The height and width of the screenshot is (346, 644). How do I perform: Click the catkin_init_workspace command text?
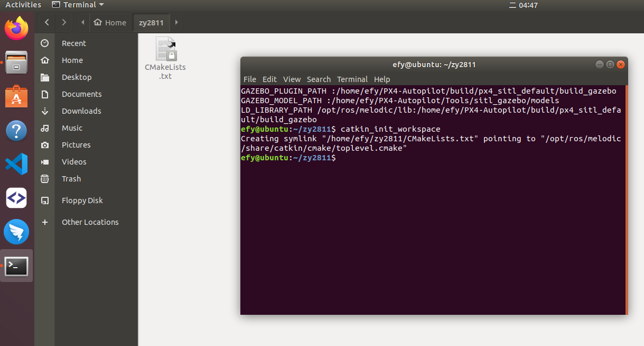click(x=390, y=129)
